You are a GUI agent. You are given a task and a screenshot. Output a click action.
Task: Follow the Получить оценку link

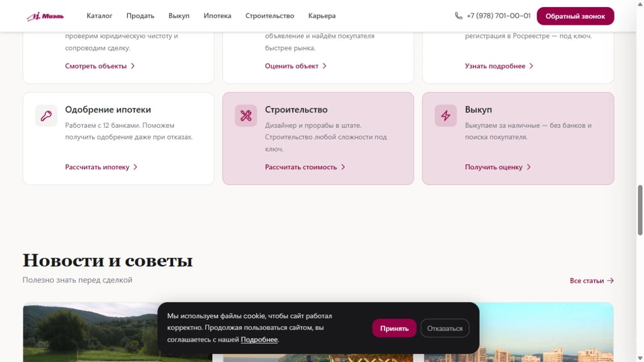[494, 167]
